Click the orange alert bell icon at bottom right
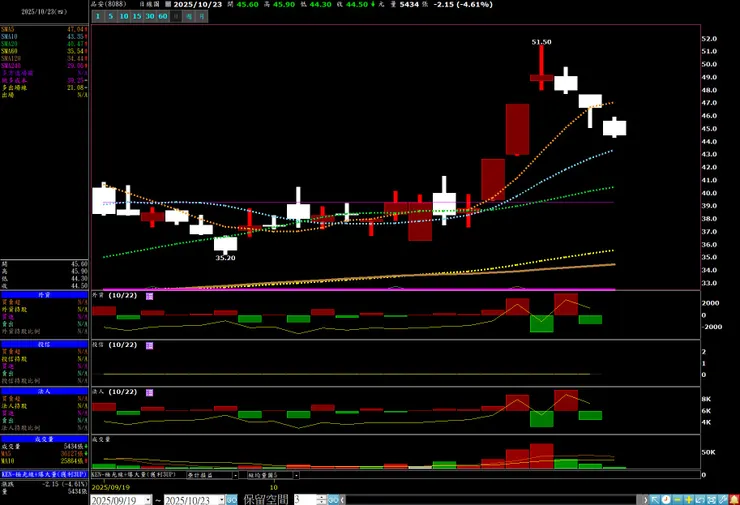740x505 pixels. pos(734,500)
